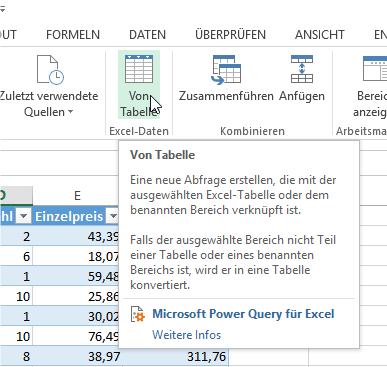The image size is (387, 367).
Task: Open the ANSICHT ribbon tab
Action: click(x=319, y=35)
